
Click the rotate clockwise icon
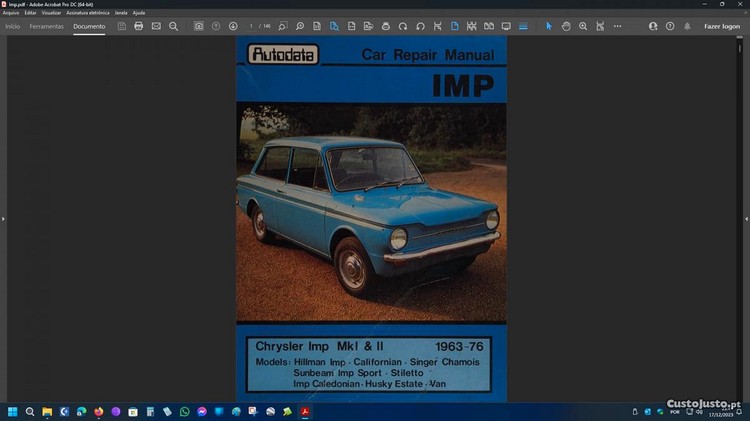[403, 26]
